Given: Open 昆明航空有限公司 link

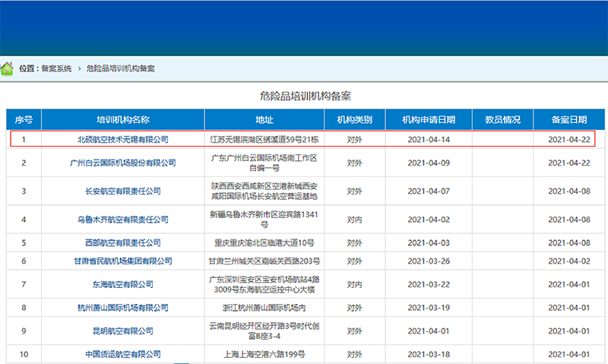Looking at the screenshot, I should tap(123, 331).
